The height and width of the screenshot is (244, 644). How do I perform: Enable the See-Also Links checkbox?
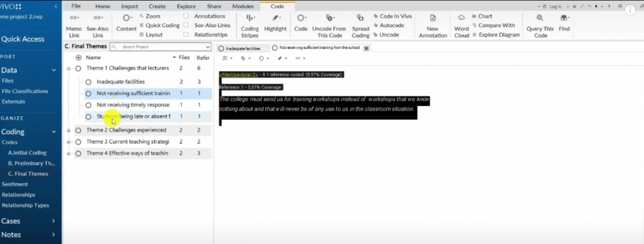click(x=186, y=25)
